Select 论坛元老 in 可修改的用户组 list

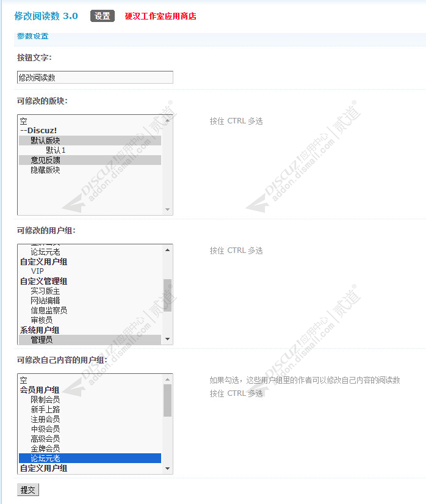coord(90,252)
